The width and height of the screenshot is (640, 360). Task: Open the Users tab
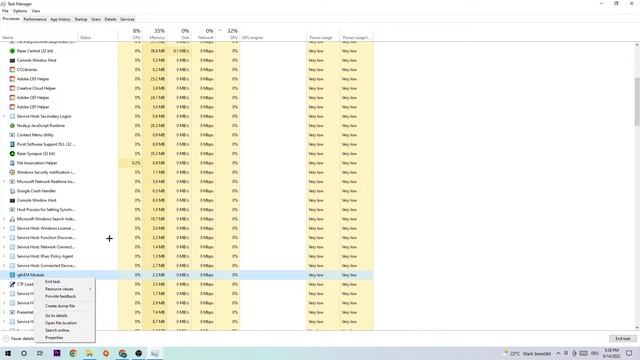[96, 19]
